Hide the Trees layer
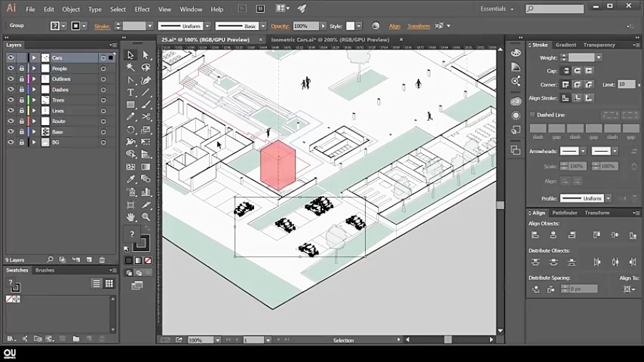 [11, 100]
